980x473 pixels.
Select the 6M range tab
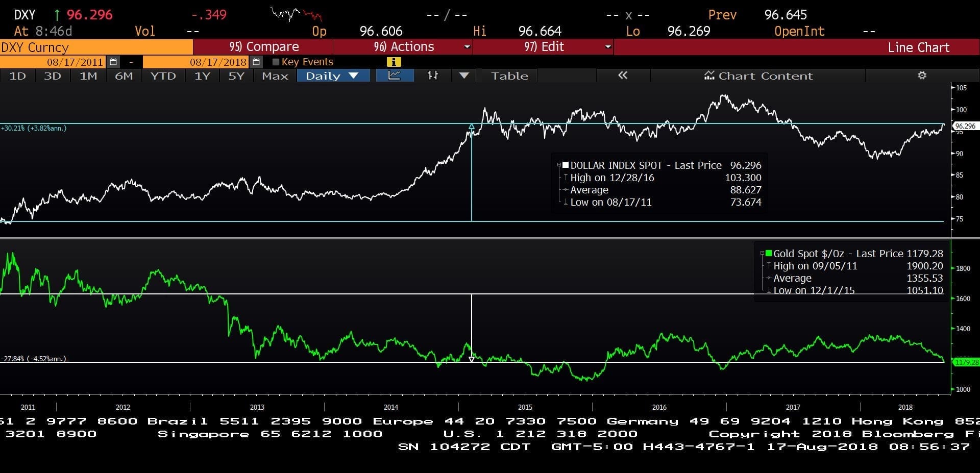coord(124,76)
